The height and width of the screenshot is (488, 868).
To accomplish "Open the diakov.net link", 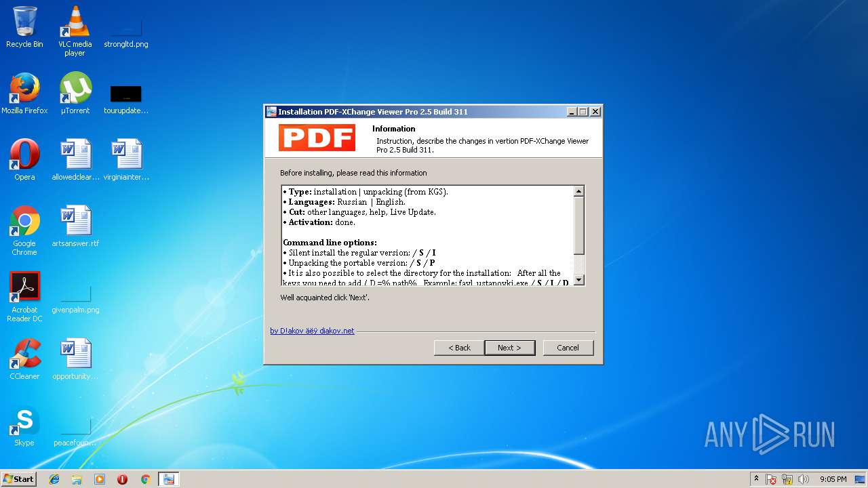I will pos(312,331).
